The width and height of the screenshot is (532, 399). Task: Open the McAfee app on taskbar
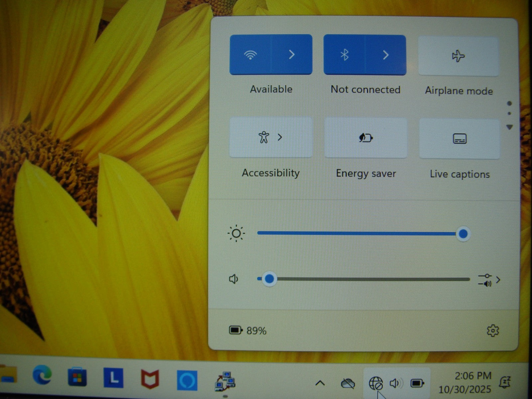(x=150, y=379)
